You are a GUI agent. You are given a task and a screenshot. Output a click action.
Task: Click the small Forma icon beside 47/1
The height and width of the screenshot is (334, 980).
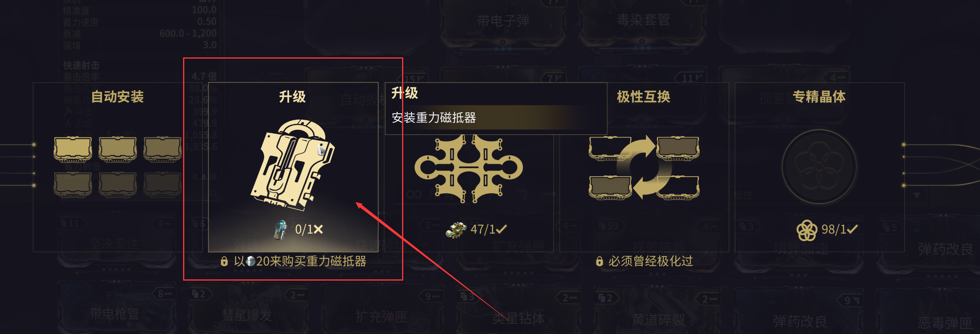(455, 230)
